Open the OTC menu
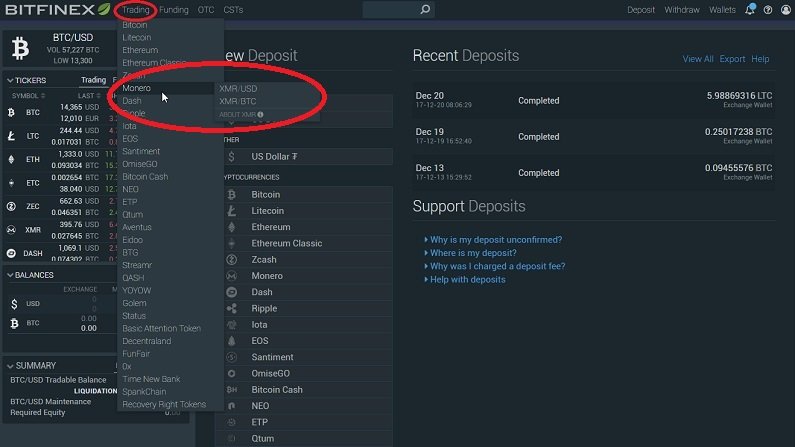 click(x=206, y=10)
